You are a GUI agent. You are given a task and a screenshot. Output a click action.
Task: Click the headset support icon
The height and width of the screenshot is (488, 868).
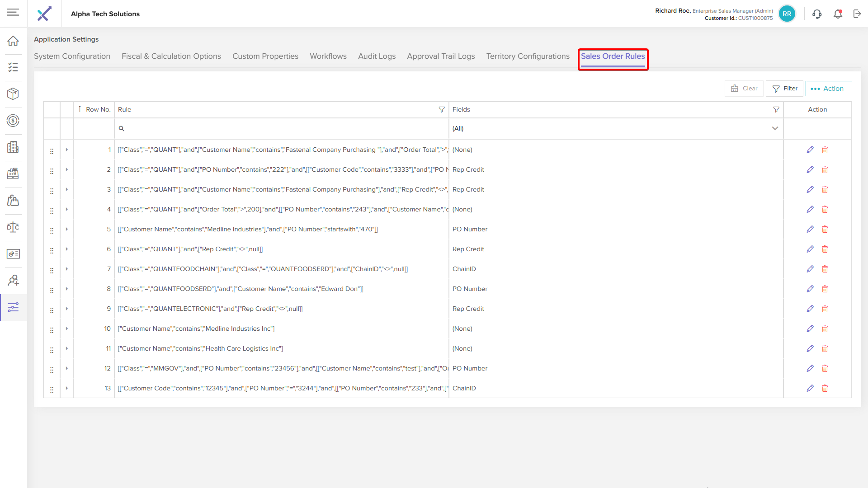tap(817, 14)
